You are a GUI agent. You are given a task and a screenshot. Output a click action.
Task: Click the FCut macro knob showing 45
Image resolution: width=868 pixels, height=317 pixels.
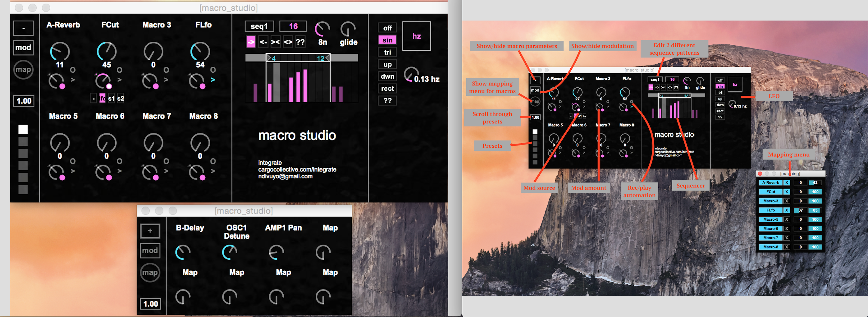107,52
